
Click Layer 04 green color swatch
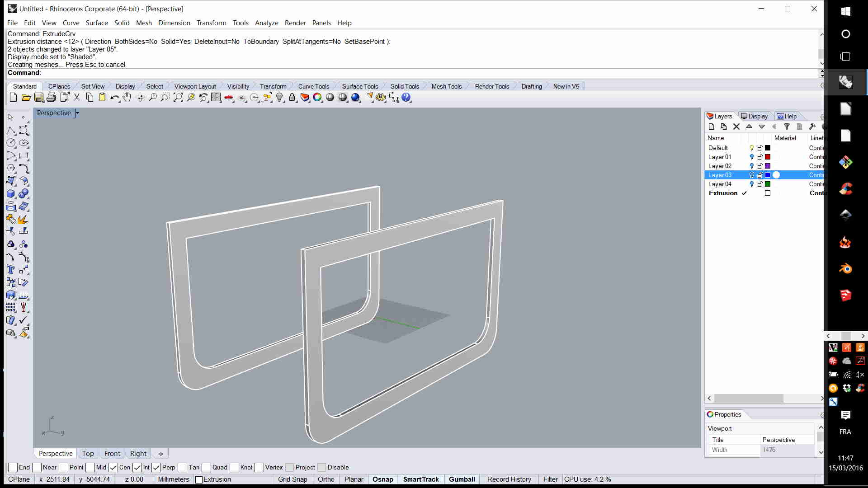pyautogui.click(x=768, y=184)
